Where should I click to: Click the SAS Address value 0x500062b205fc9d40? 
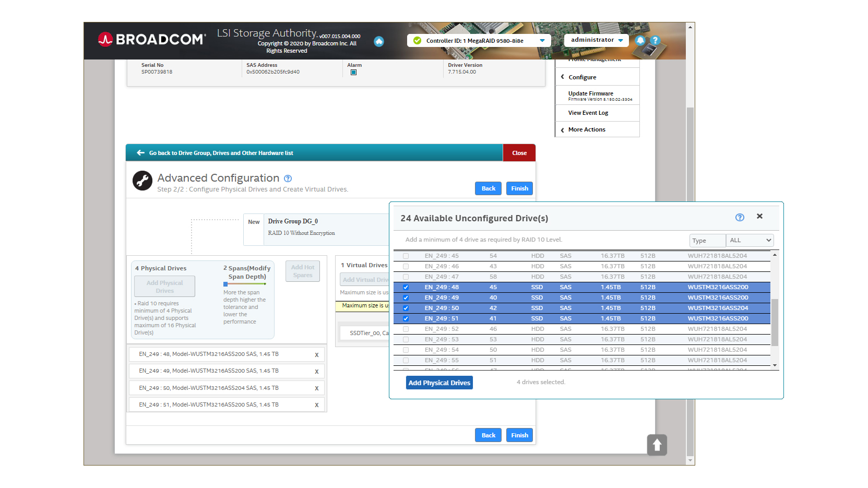[273, 72]
